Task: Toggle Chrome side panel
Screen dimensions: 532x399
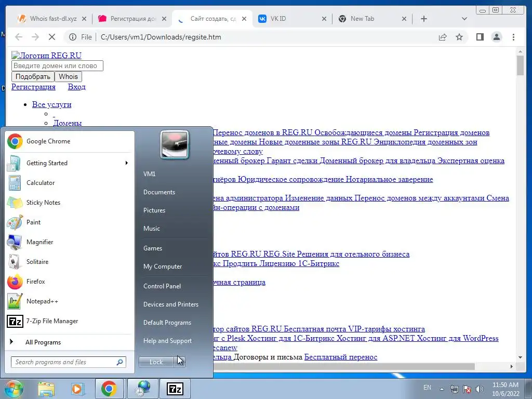Action: pos(480,37)
